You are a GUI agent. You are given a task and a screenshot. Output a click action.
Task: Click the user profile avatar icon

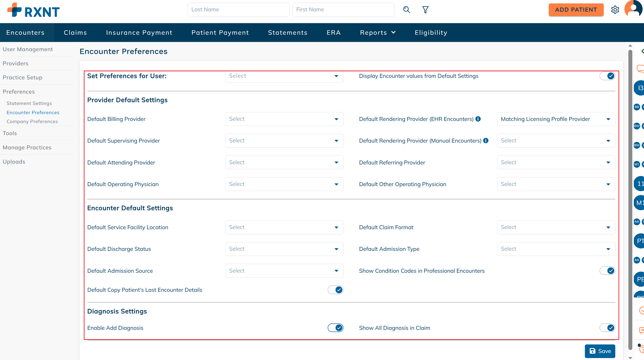(x=633, y=9)
